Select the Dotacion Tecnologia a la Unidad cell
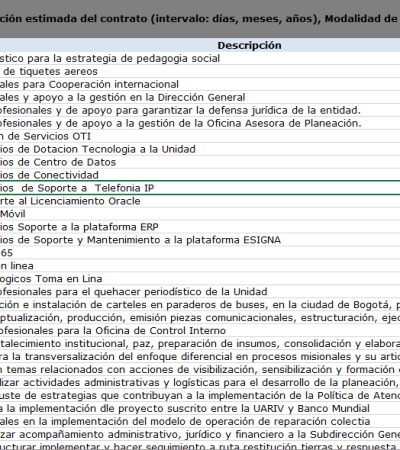Image resolution: width=400 pixels, height=450 pixels. pyautogui.click(x=200, y=149)
